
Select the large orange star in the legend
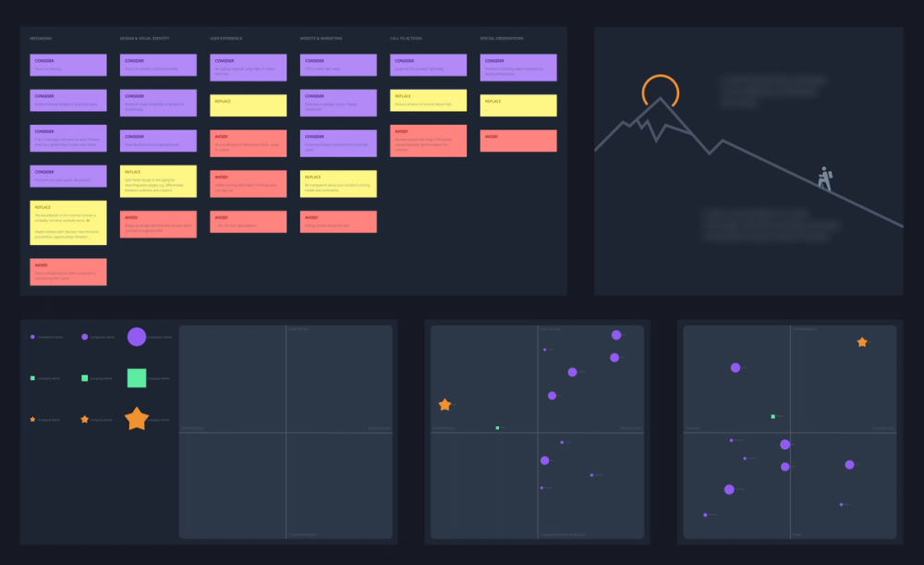coord(137,419)
